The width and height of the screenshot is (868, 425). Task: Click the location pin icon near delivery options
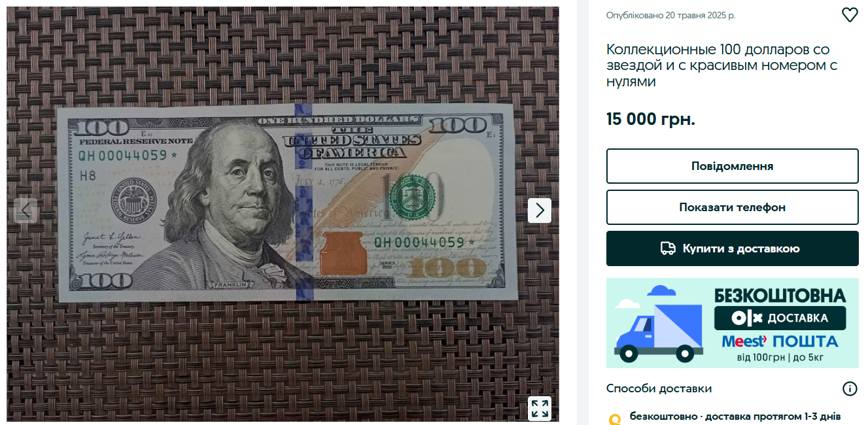click(x=615, y=419)
